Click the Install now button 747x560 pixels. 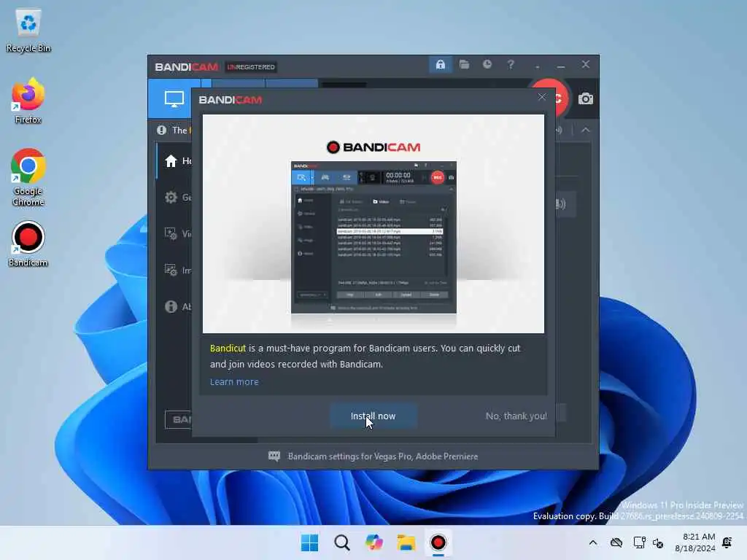tap(373, 416)
